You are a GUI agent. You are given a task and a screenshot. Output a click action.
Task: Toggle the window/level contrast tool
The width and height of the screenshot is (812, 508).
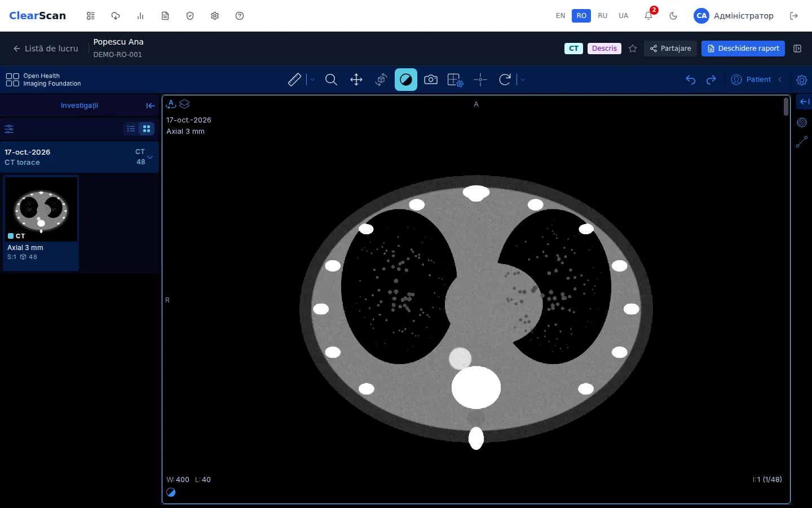point(406,80)
